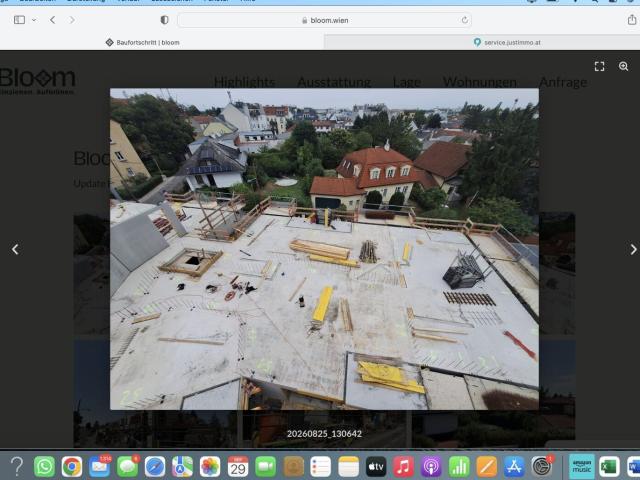Click the photo caption 20260825_130642
This screenshot has height=480, width=640.
tap(324, 433)
